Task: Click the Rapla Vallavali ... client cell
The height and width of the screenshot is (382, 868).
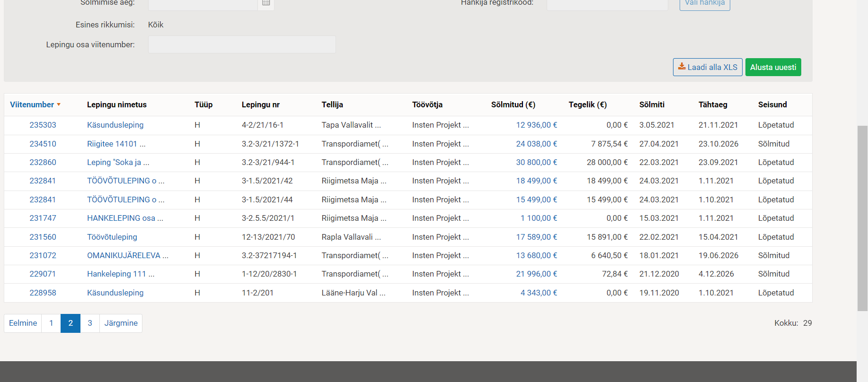Action: point(351,237)
